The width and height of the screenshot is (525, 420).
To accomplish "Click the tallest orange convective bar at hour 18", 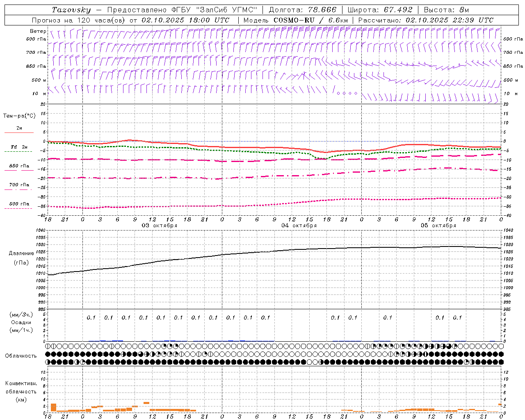I will (x=53, y=407).
